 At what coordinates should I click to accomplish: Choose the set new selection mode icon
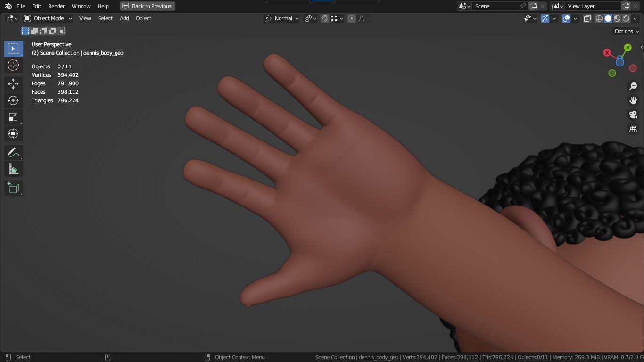point(25,31)
